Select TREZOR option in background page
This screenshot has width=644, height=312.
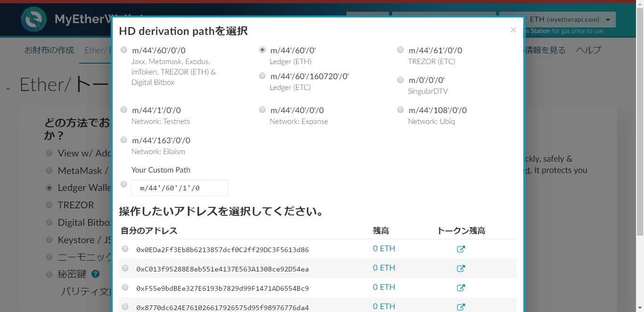coord(49,205)
